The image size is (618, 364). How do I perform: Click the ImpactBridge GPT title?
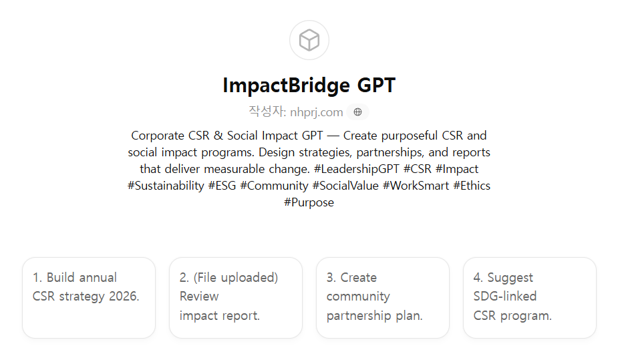click(309, 85)
